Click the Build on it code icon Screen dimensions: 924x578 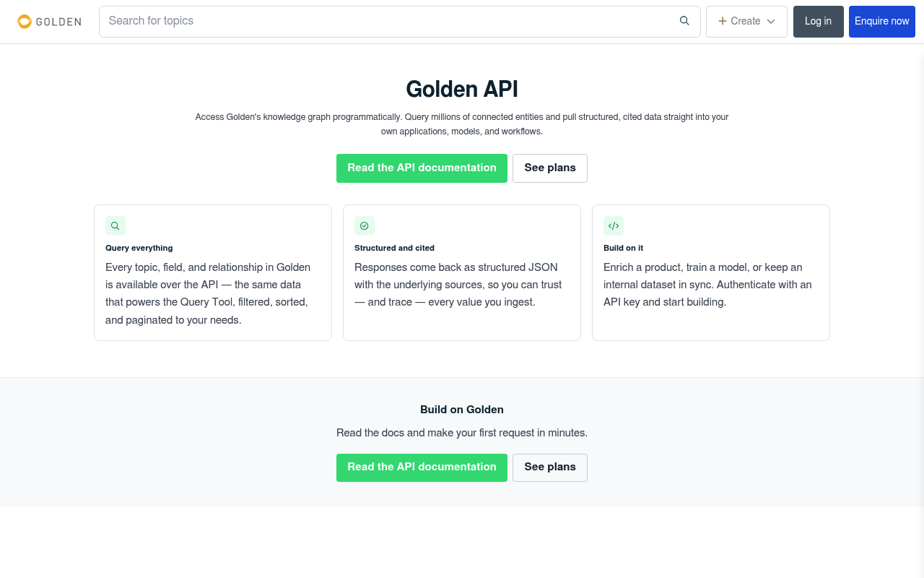[x=614, y=226]
